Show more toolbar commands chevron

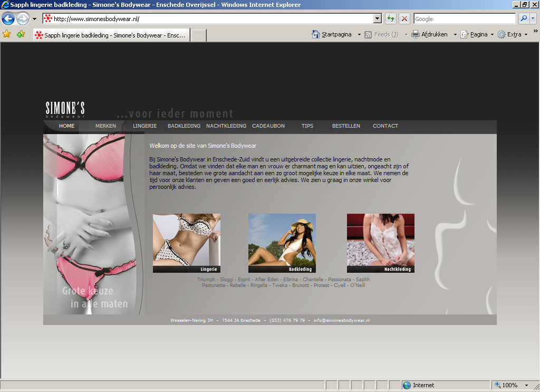pyautogui.click(x=536, y=31)
